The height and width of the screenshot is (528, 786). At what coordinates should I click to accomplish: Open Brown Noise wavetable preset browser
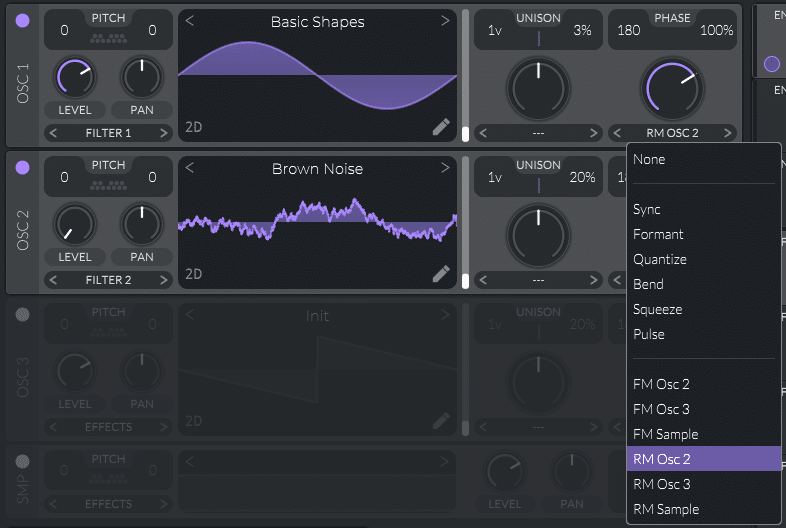[317, 168]
